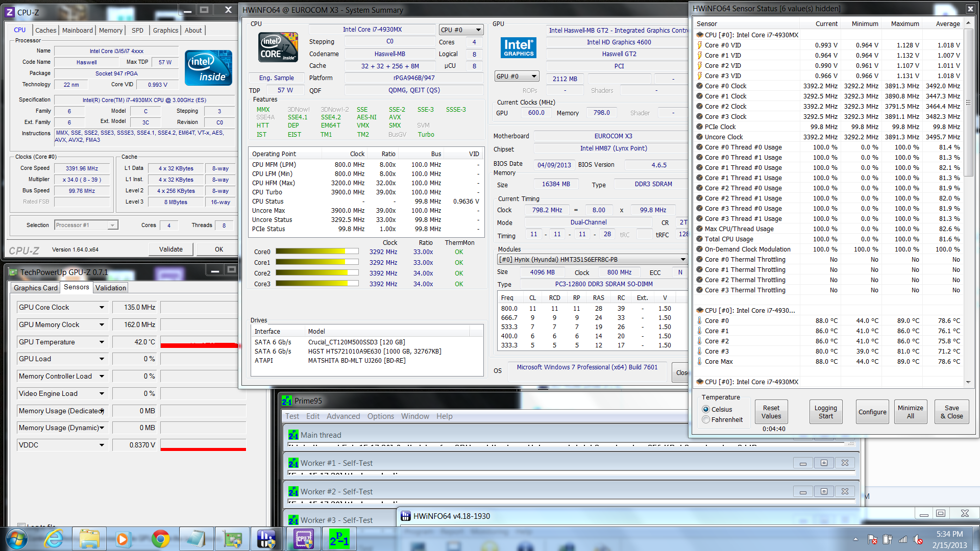The height and width of the screenshot is (551, 980).
Task: Select the Uncore Clock sensor row
Action: coord(829,137)
